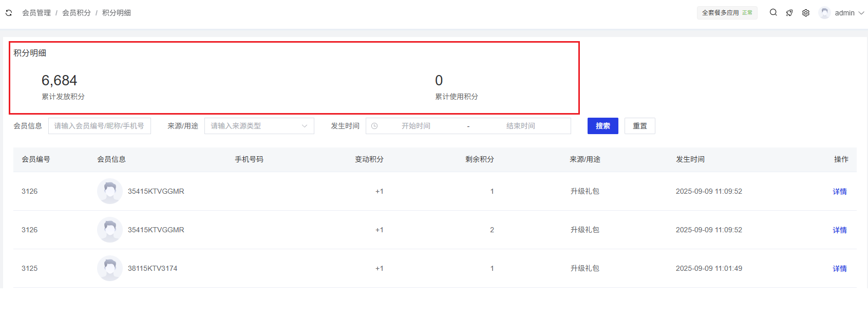Click the clock icon in the date range field

tap(374, 126)
